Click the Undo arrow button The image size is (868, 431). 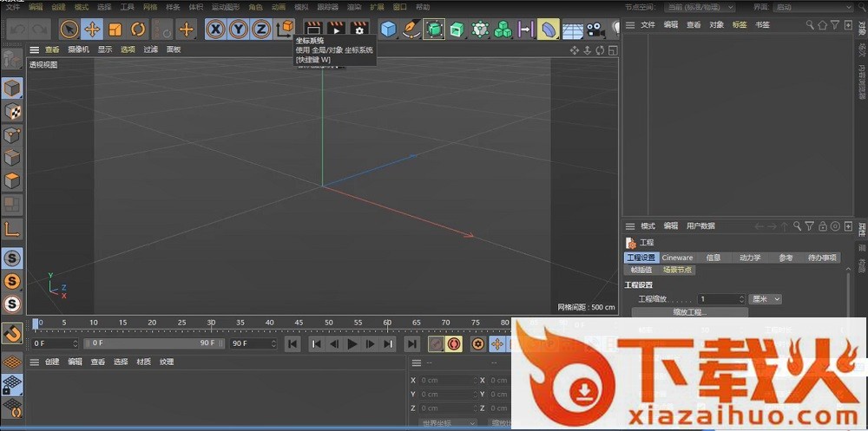coord(16,29)
